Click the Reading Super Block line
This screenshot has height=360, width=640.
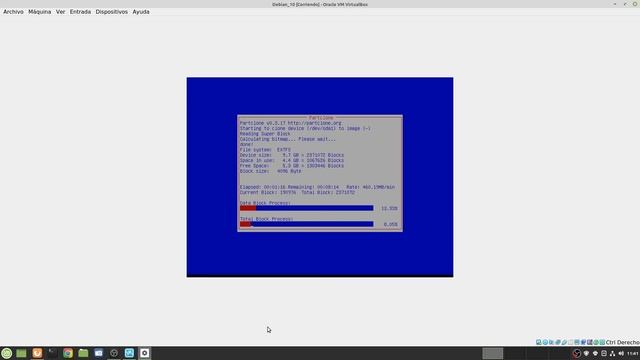coord(265,134)
